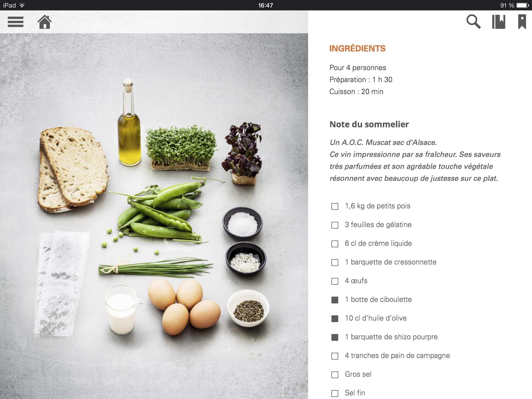Screen dimensions: 532x399
Task: Tap the ingredients photo
Action: pyautogui.click(x=154, y=216)
